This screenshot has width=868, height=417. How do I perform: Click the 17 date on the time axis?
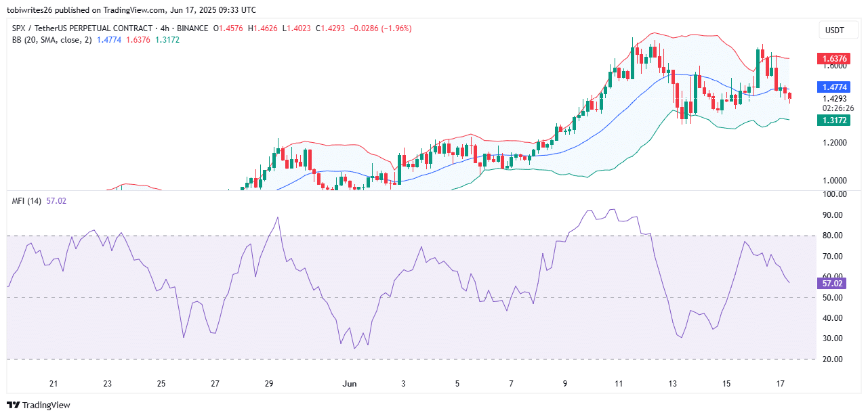point(780,384)
